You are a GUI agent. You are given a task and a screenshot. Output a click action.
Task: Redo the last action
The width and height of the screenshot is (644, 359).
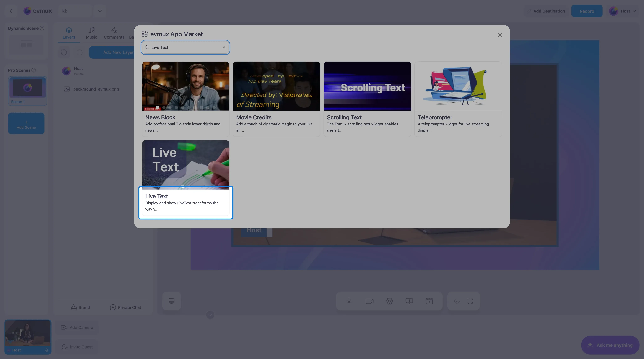[80, 52]
